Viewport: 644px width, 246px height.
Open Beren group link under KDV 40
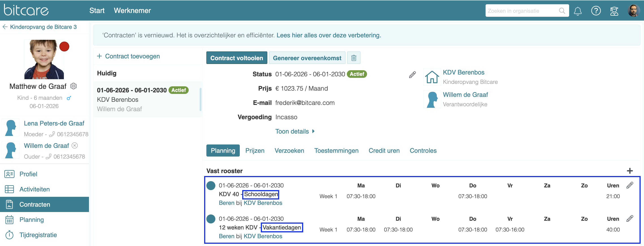point(227,203)
